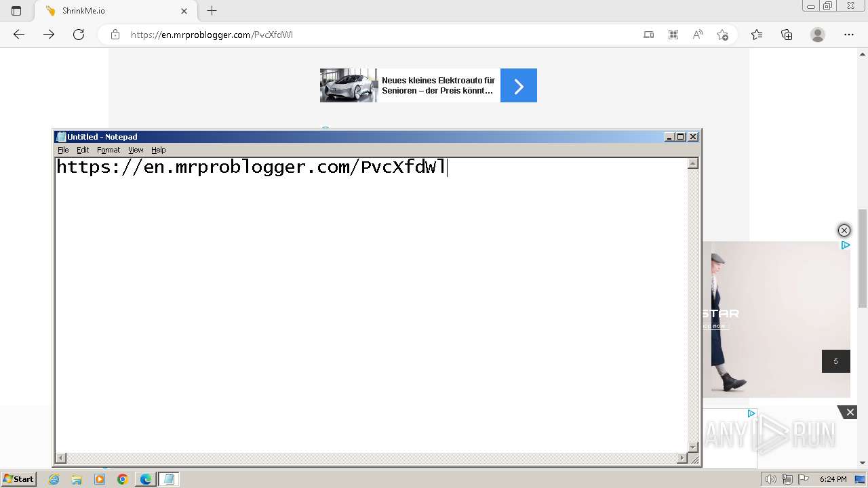
Task: Click the network tray icon
Action: (787, 479)
